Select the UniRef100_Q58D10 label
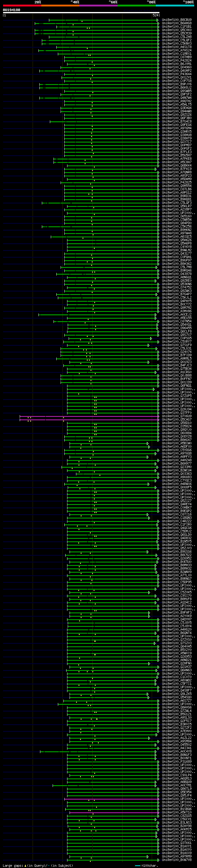The height and width of the screenshot is (868, 197). (176, 423)
